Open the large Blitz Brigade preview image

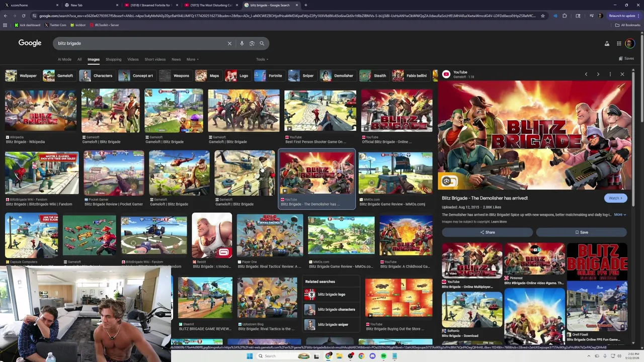tap(534, 135)
